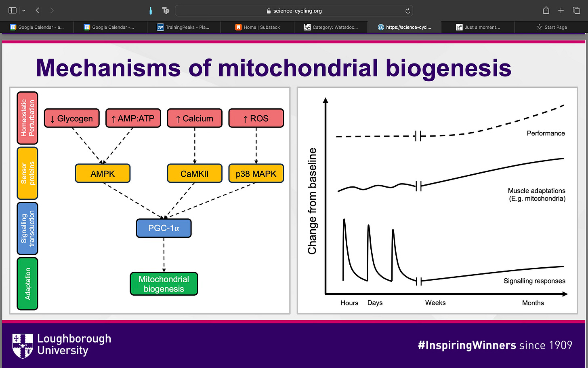Click the red Calcium box

pos(195,118)
